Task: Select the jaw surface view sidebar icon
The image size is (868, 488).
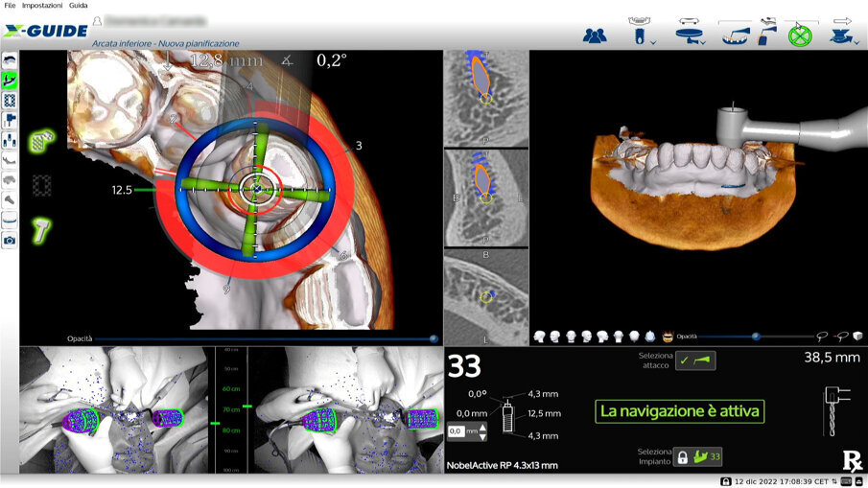Action: tap(10, 60)
